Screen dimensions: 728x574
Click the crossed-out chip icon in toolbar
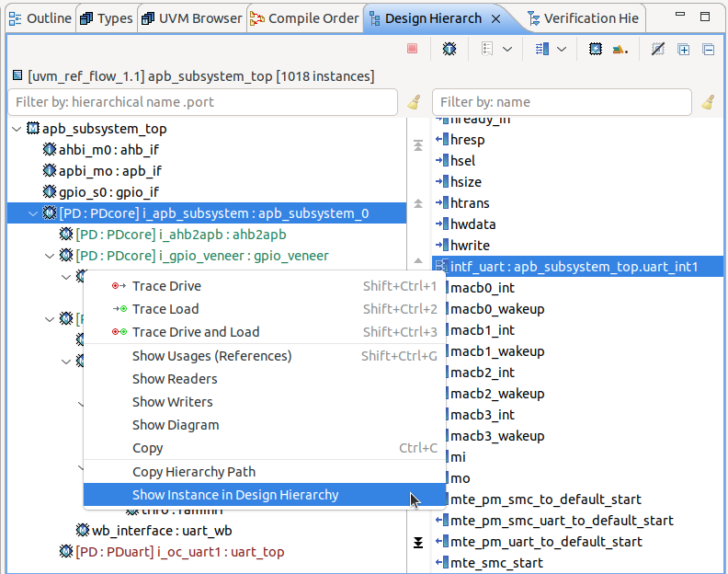pyautogui.click(x=658, y=49)
